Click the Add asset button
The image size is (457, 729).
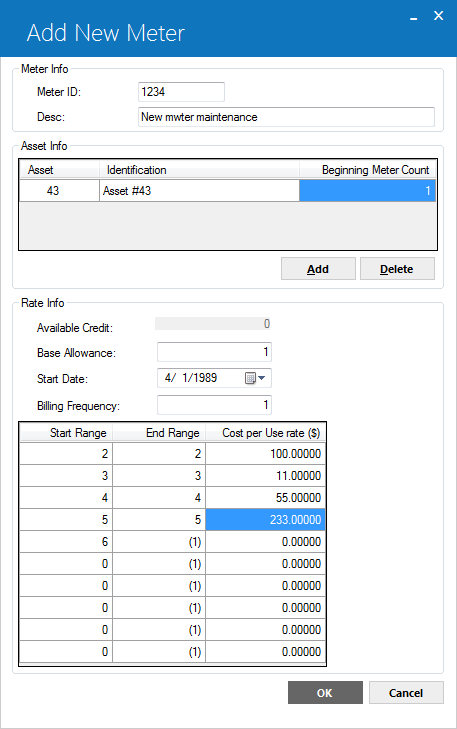tap(318, 269)
